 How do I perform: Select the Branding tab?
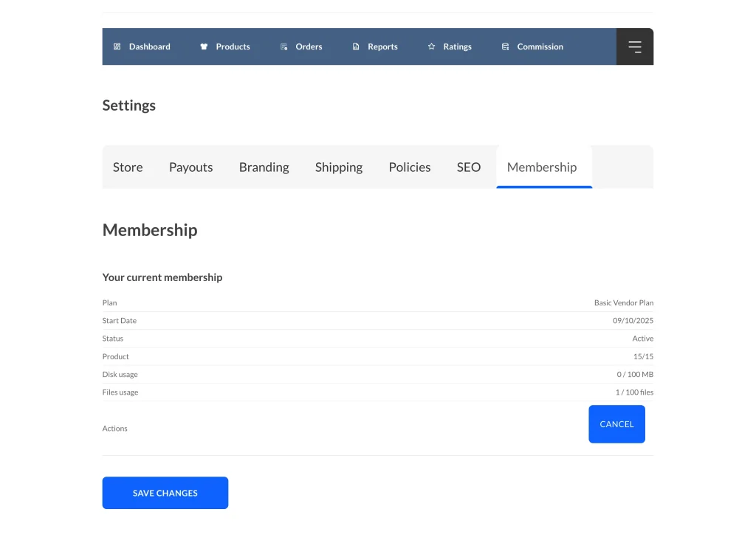point(264,167)
